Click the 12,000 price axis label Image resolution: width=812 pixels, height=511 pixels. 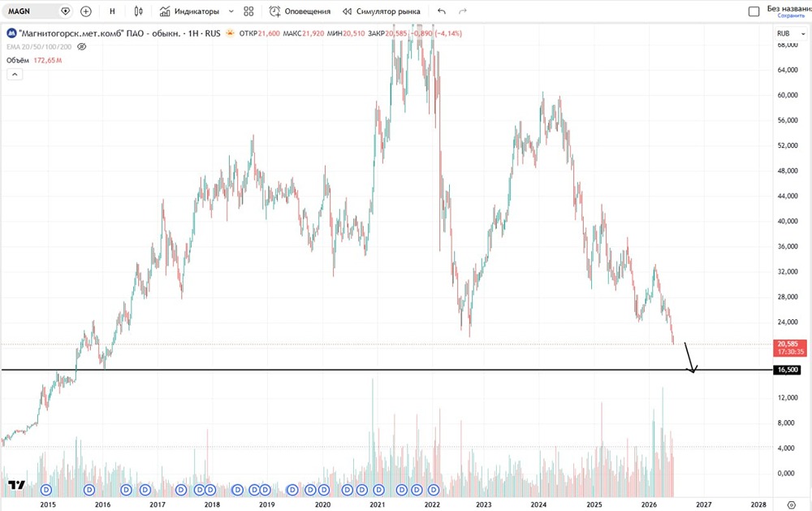pos(787,397)
